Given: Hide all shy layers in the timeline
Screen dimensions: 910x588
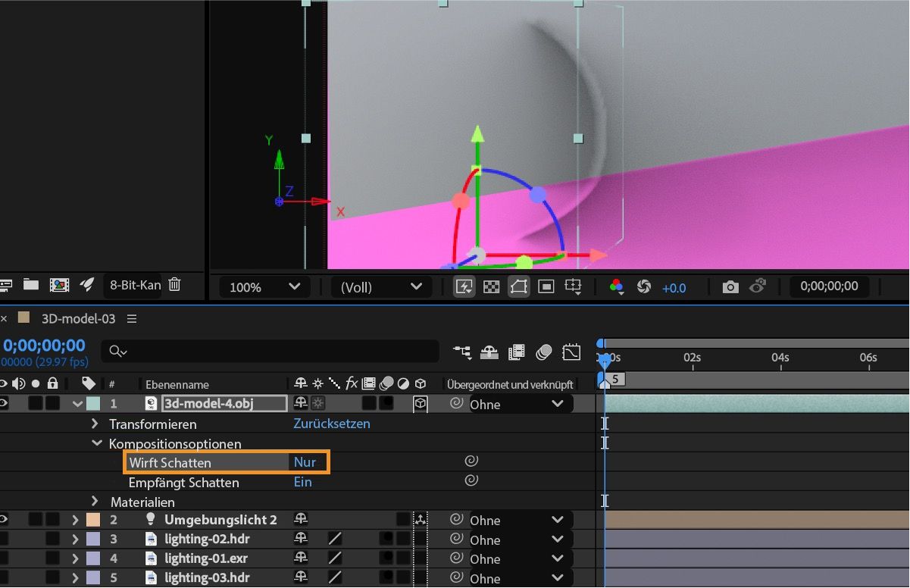Looking at the screenshot, I should click(489, 351).
